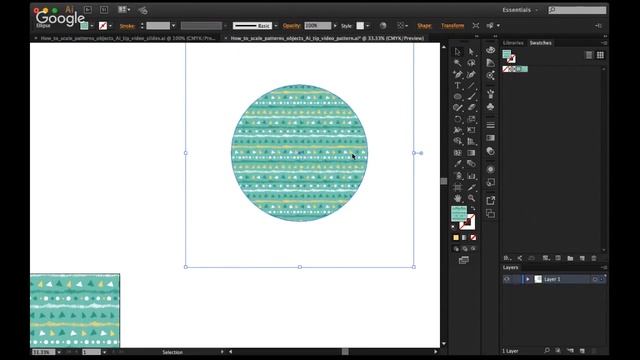
Task: Select the Shape Builder tool
Action: coord(457,141)
